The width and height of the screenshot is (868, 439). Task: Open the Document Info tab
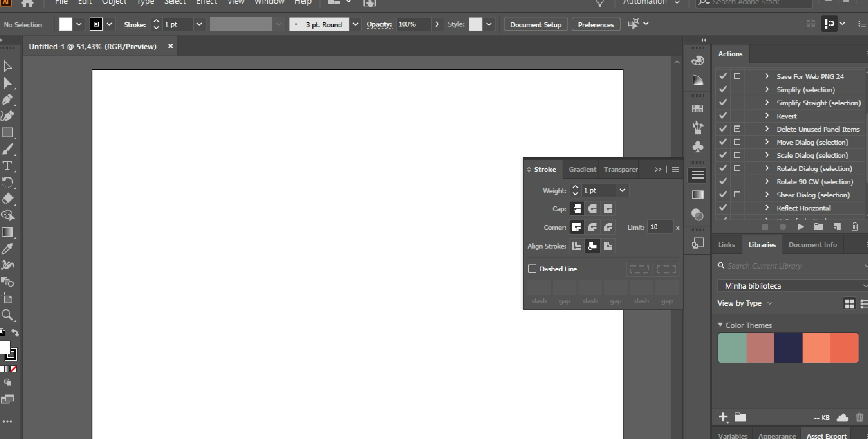(x=812, y=245)
